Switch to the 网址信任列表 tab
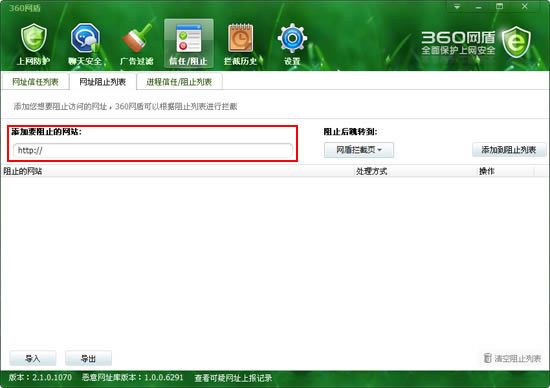 (x=35, y=82)
